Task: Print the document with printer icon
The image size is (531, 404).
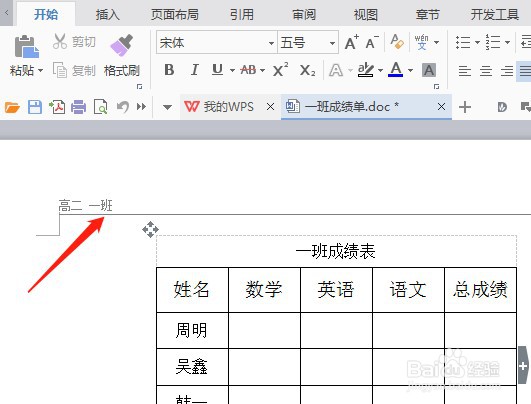Action: click(x=79, y=107)
